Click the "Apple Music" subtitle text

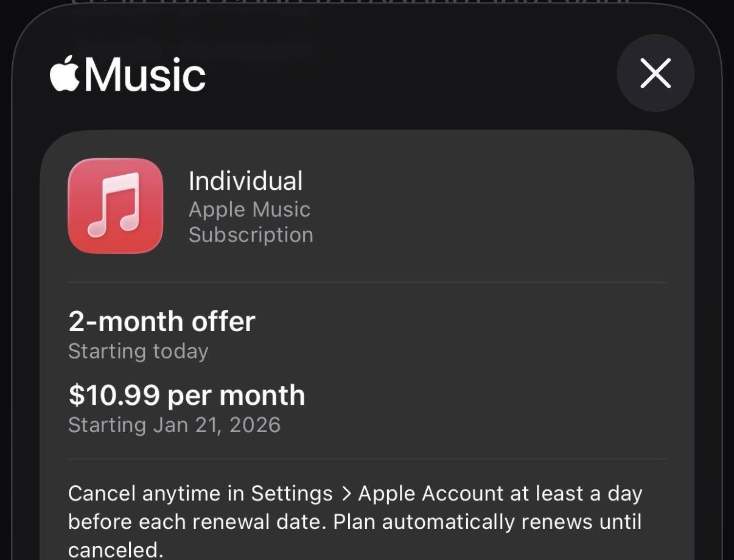[x=250, y=209]
